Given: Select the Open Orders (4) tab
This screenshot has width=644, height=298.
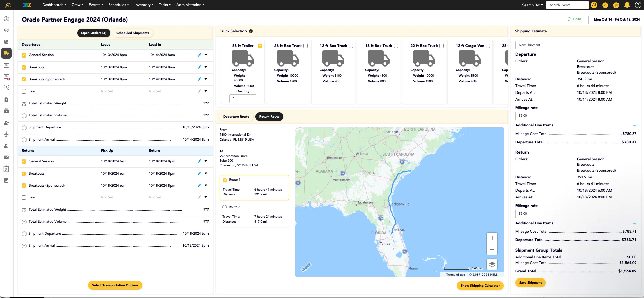Looking at the screenshot, I should point(93,33).
